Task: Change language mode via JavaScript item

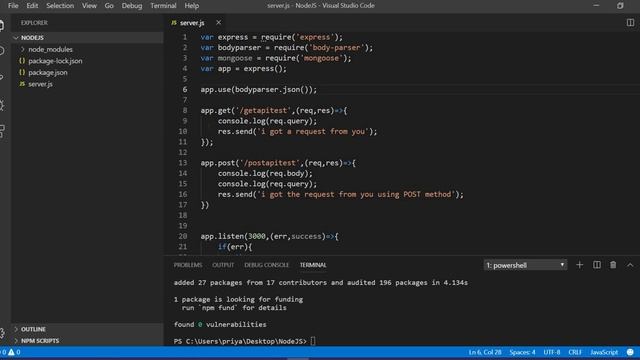Action: (x=604, y=352)
